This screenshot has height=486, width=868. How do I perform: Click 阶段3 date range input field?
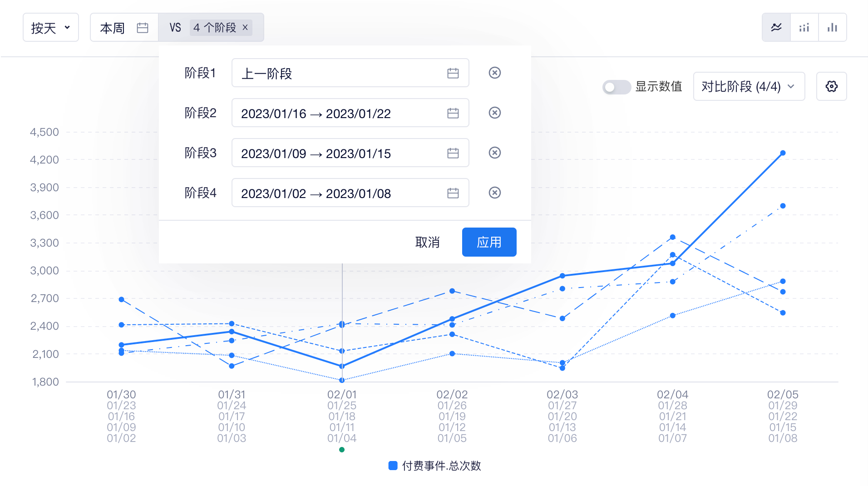350,153
